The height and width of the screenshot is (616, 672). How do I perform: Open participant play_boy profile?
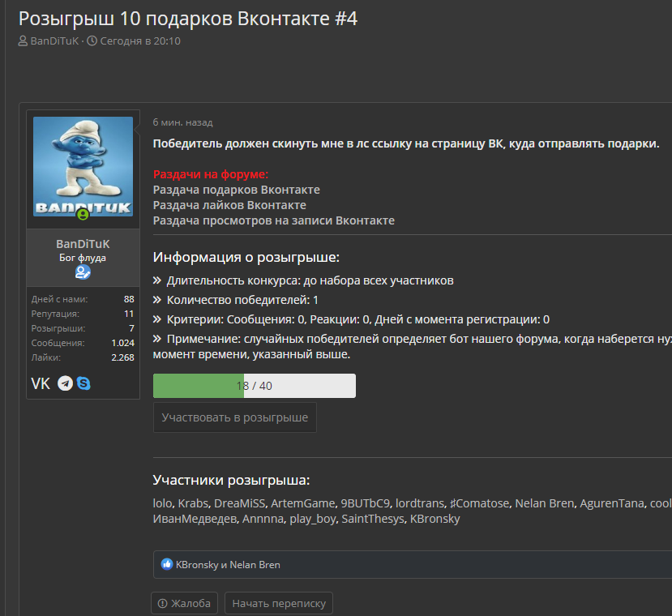click(x=312, y=519)
